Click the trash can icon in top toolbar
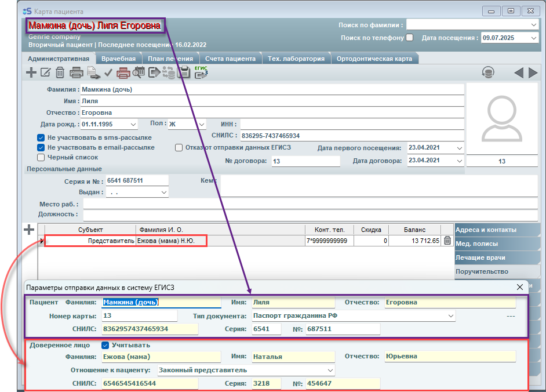546x392 pixels. [x=60, y=72]
